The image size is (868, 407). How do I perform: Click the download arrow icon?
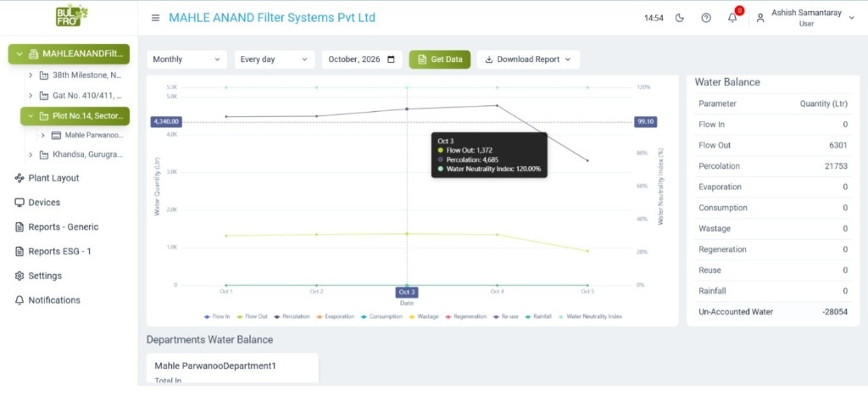489,59
